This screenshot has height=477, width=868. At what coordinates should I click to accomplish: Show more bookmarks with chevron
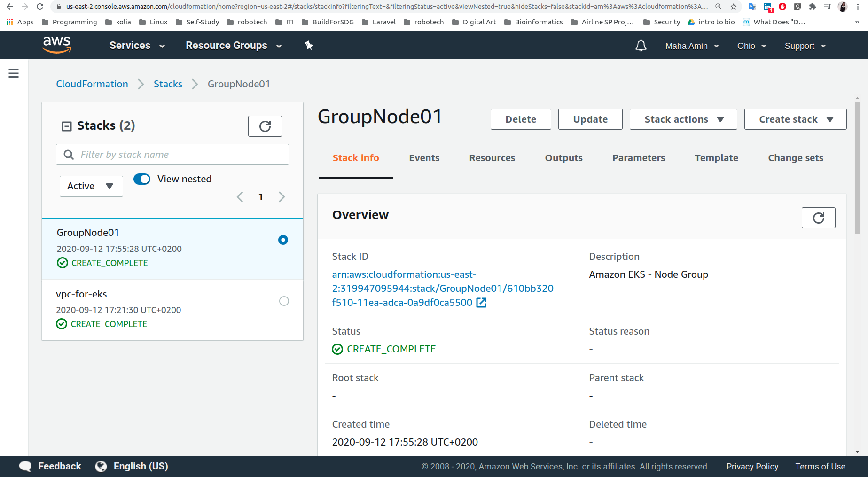click(857, 22)
